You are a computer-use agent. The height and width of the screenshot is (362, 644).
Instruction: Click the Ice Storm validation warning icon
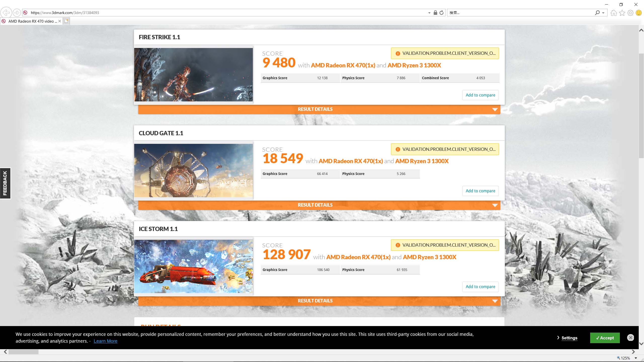pyautogui.click(x=398, y=245)
